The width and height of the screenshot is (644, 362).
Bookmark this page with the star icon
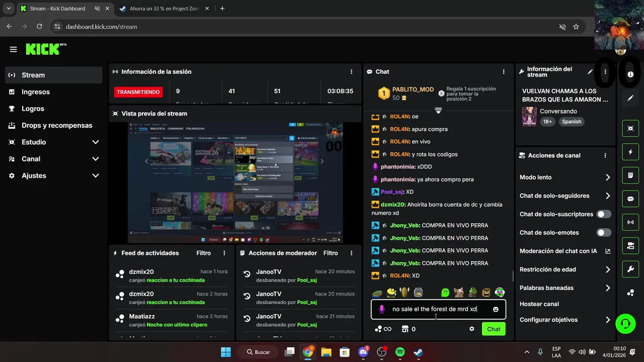[576, 27]
